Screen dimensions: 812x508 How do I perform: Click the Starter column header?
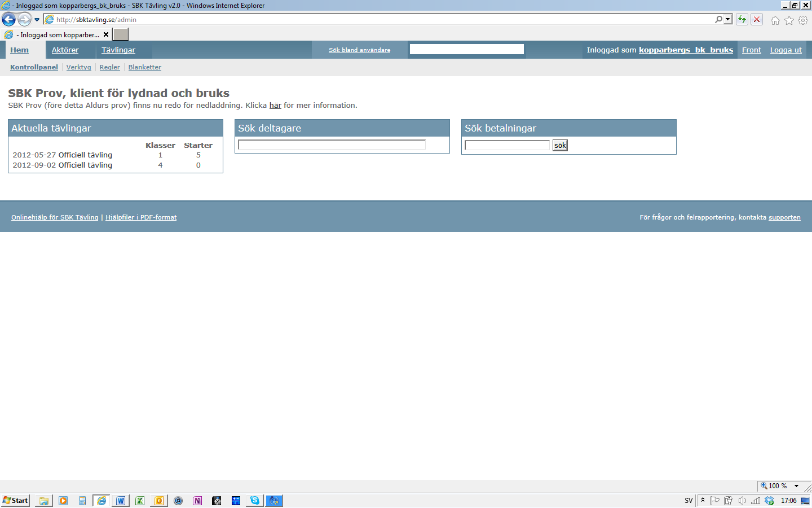198,145
